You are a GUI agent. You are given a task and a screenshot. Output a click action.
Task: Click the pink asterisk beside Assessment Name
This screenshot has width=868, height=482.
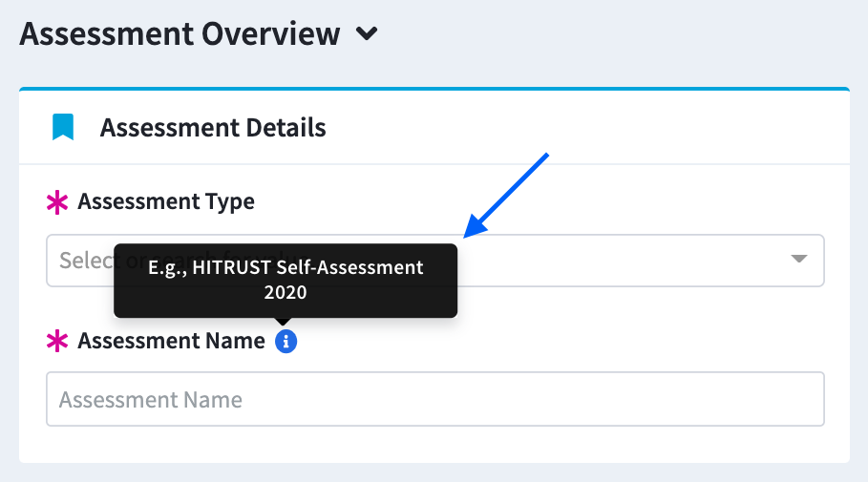pos(57,342)
